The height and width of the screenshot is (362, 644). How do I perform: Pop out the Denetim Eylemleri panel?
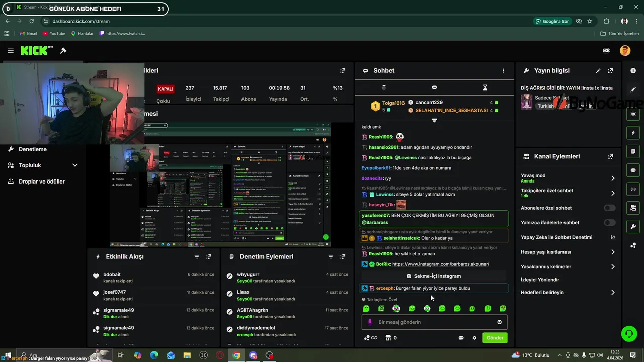point(343,257)
